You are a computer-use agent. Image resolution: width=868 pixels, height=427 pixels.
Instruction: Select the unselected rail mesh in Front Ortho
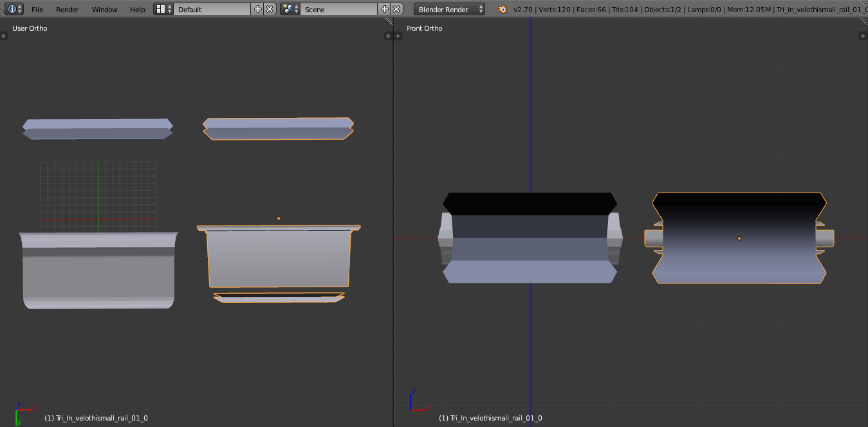coord(530,238)
